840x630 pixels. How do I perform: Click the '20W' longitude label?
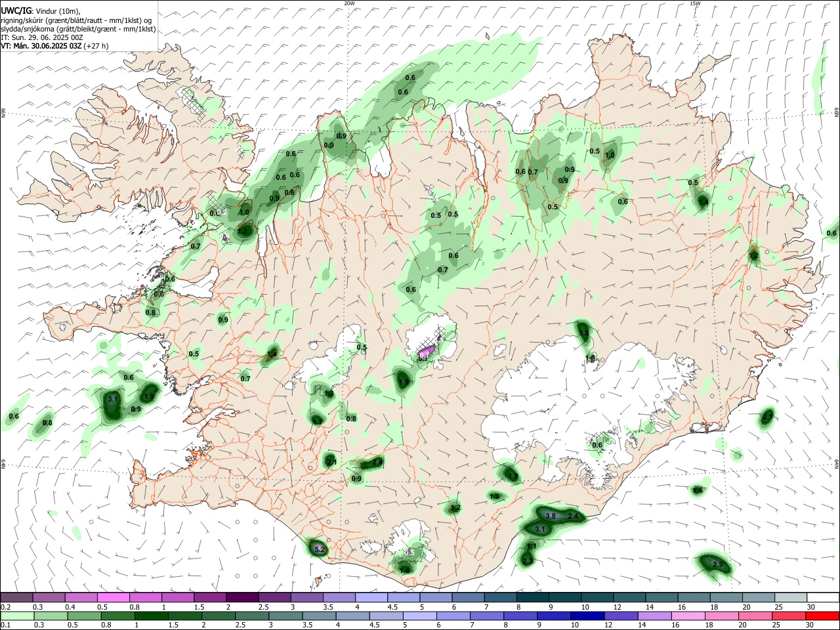tap(349, 3)
